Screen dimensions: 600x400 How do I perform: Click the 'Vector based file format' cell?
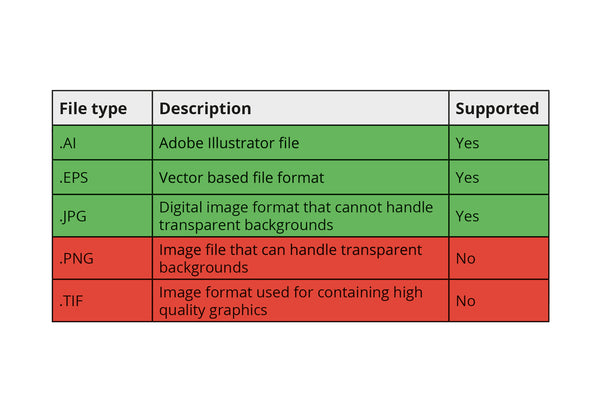pos(239,178)
